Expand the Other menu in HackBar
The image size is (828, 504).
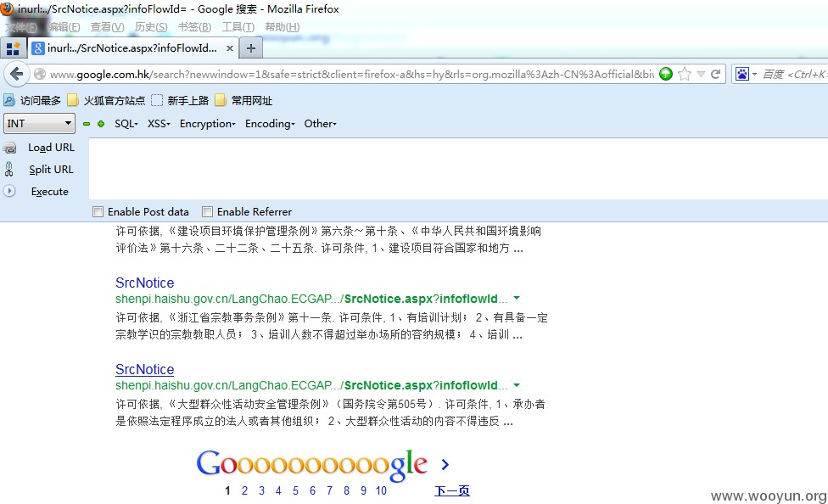point(320,124)
